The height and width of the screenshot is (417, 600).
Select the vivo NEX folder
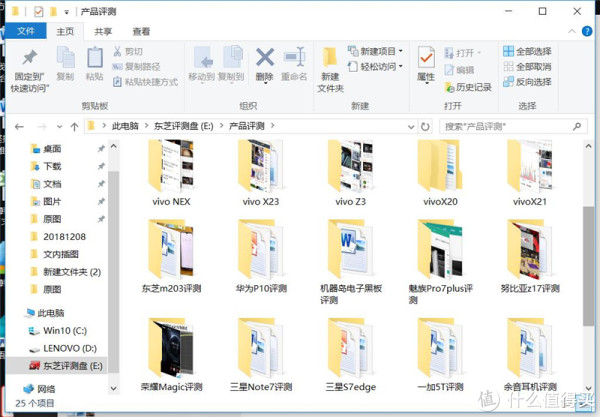171,173
